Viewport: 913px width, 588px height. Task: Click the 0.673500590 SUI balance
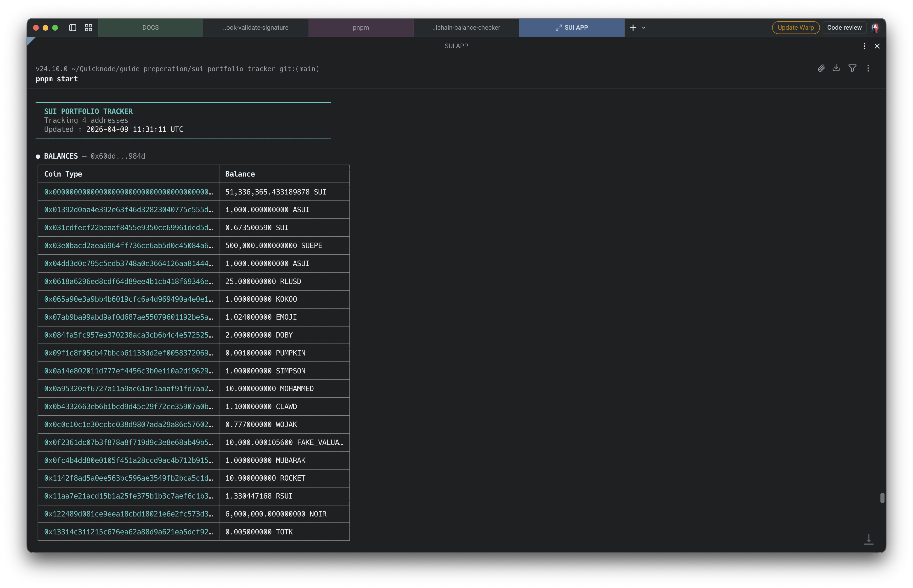click(257, 227)
